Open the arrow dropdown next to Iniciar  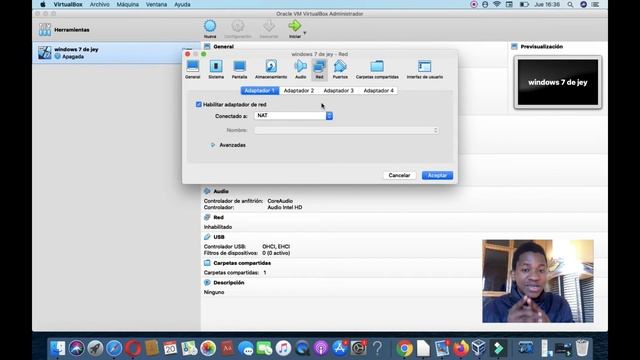coord(304,33)
